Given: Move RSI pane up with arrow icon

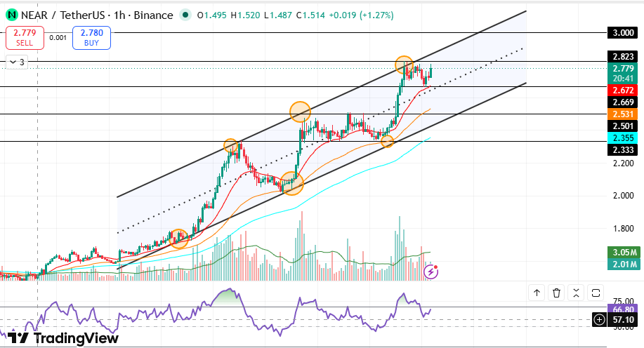Looking at the screenshot, I should 537,293.
